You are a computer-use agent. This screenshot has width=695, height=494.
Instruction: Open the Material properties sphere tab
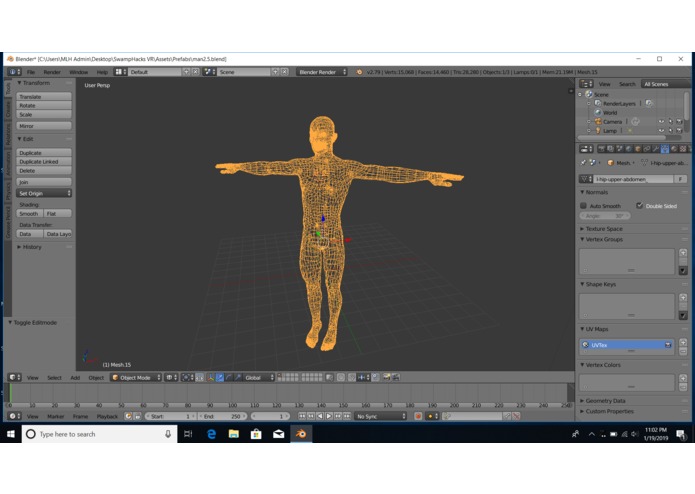pyautogui.click(x=674, y=149)
